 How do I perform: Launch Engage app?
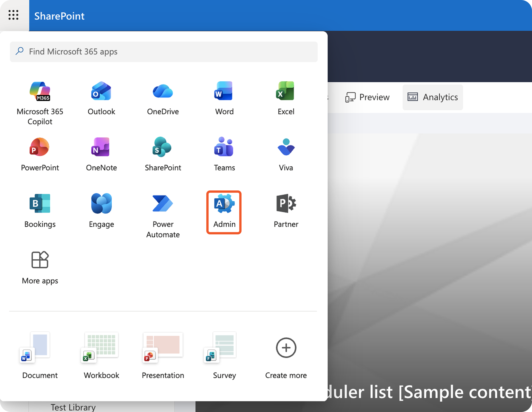click(101, 211)
